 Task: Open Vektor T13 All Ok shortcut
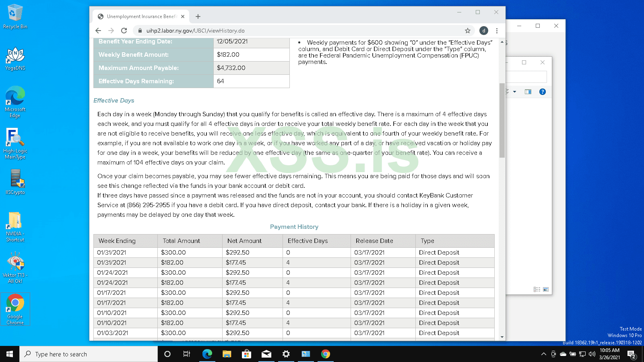pyautogui.click(x=15, y=268)
